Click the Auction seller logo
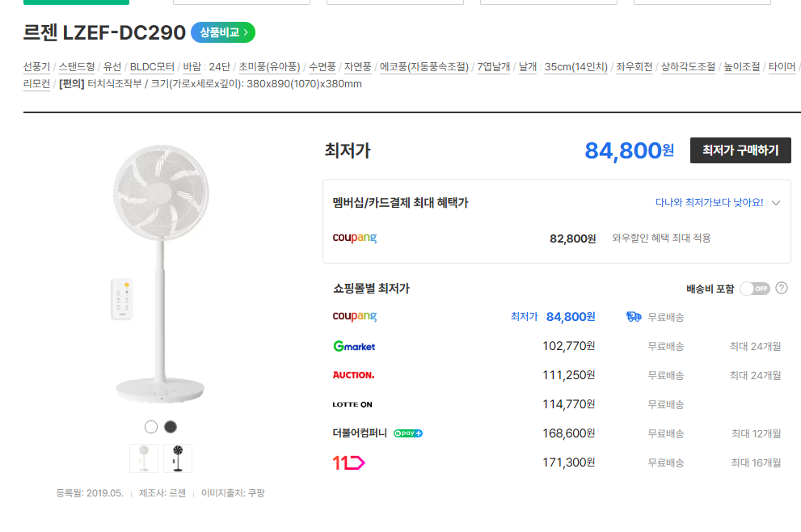Viewport: 801px width, 532px height. click(353, 375)
